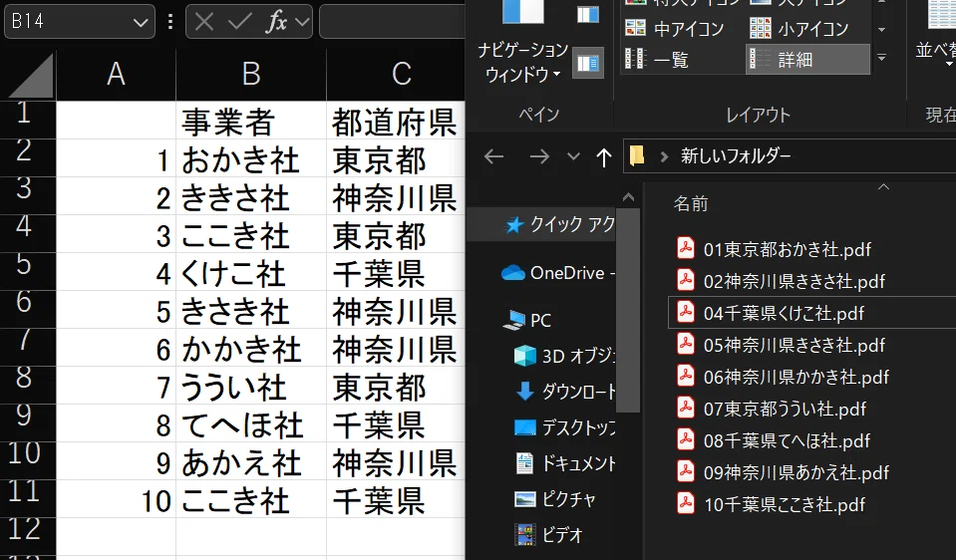
Task: Select cell containing 都道府県
Action: click(x=396, y=121)
